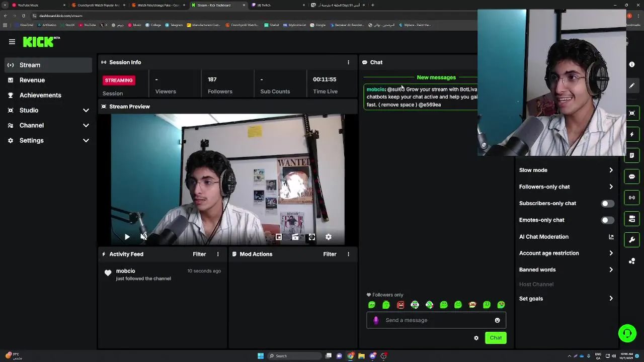Select the first green emote in quick row
Screen dimensions: 644x362
[x=372, y=305]
